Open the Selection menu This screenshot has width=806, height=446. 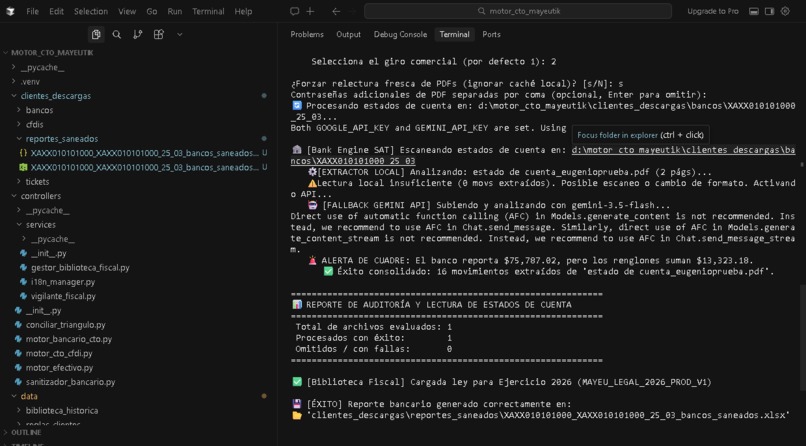coord(90,11)
